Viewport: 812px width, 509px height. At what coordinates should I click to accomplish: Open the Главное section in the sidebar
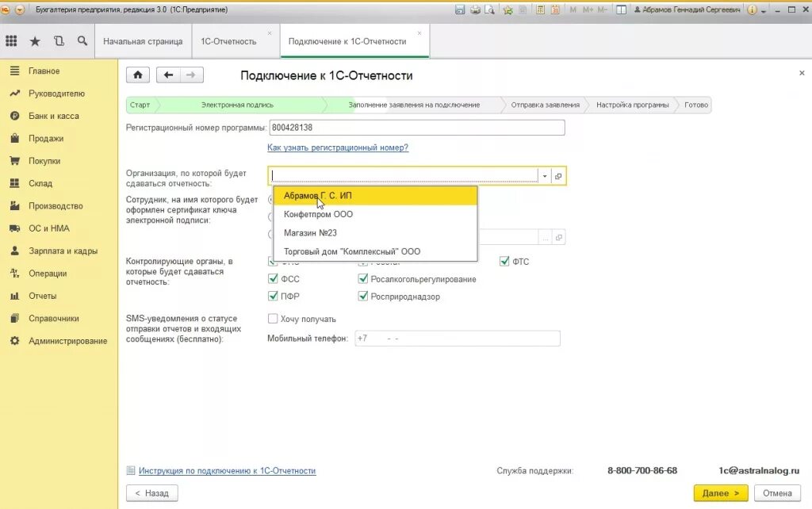pos(44,71)
